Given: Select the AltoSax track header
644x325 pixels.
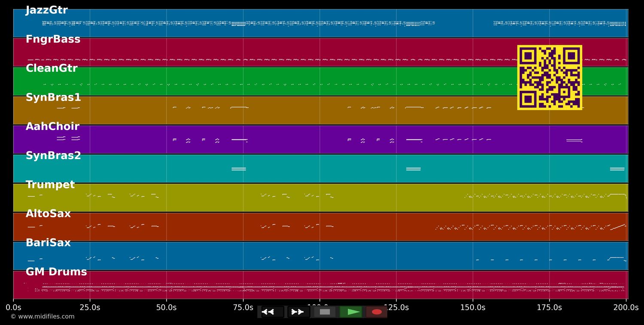Looking at the screenshot, I should click(x=48, y=213).
